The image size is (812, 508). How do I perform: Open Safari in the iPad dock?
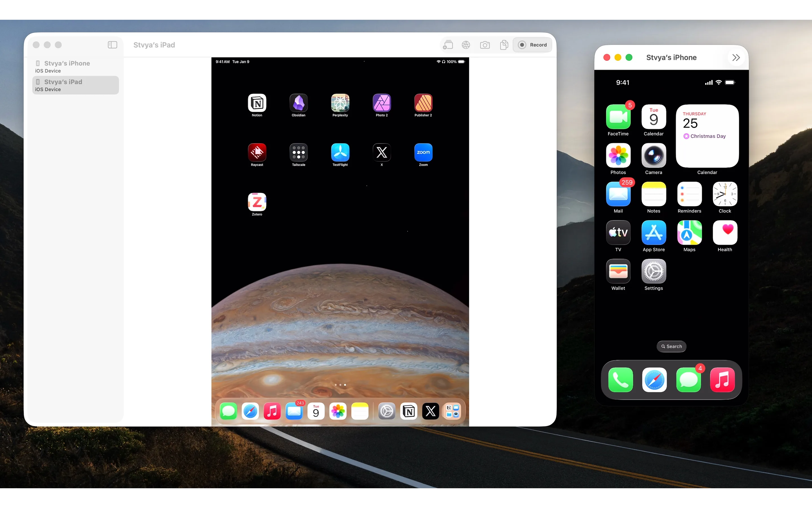pyautogui.click(x=250, y=411)
